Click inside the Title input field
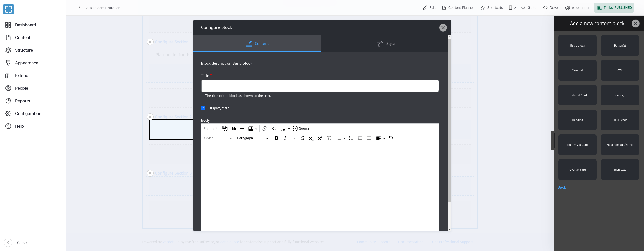 [x=320, y=86]
